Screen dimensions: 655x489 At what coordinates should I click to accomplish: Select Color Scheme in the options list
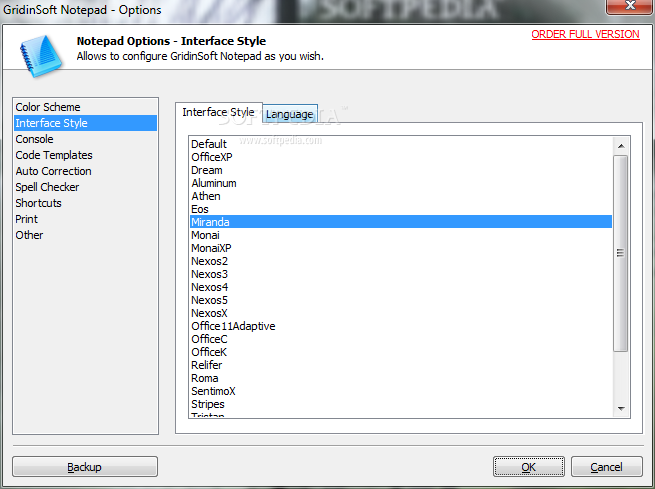pos(85,107)
